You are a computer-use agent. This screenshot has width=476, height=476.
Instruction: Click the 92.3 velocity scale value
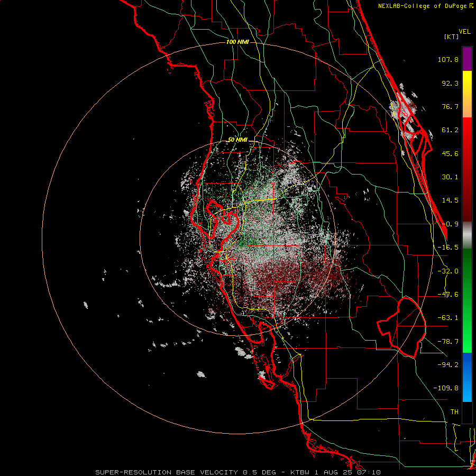pos(450,83)
